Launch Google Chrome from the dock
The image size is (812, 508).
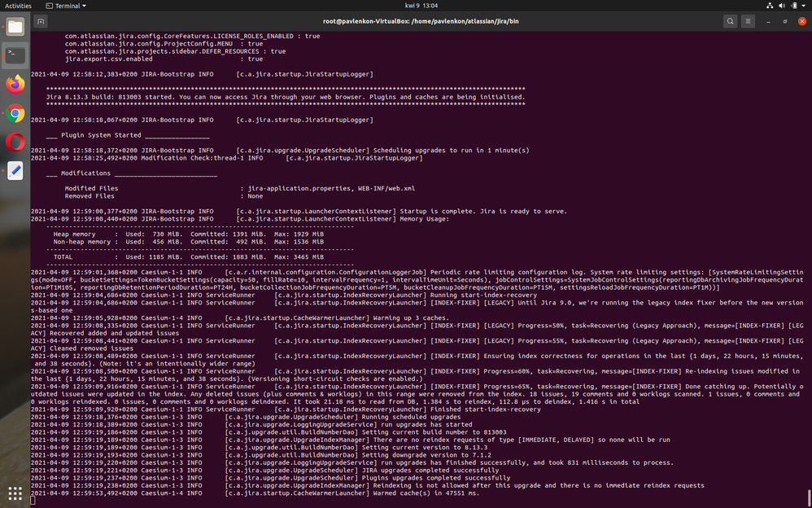[x=15, y=113]
